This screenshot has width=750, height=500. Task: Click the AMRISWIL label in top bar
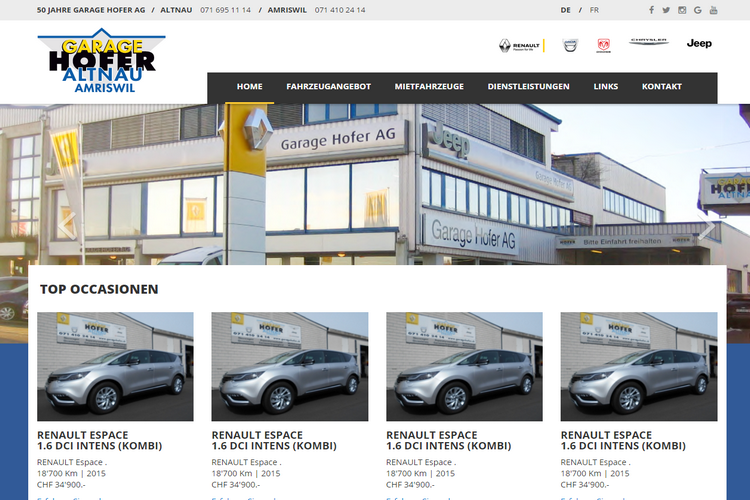[x=287, y=10]
